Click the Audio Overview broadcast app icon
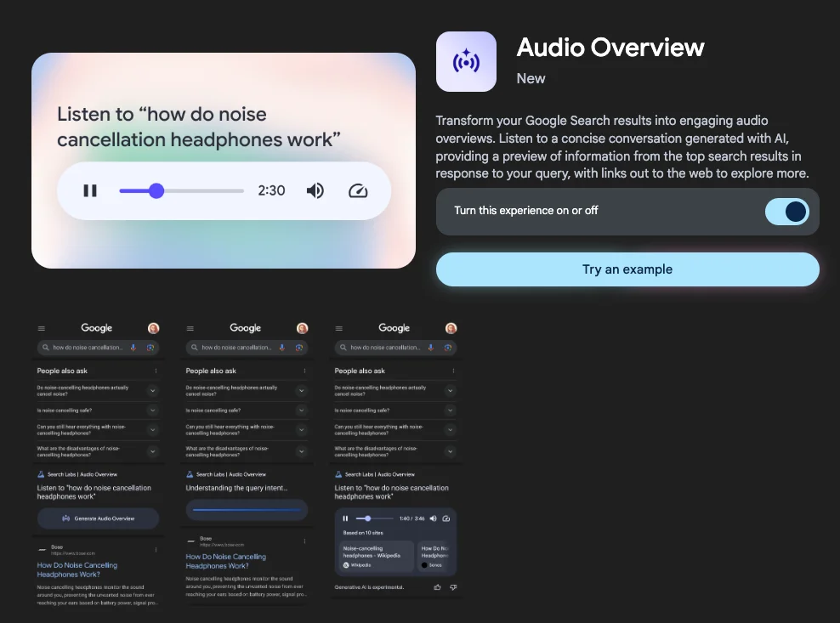The height and width of the screenshot is (623, 840). coord(466,61)
